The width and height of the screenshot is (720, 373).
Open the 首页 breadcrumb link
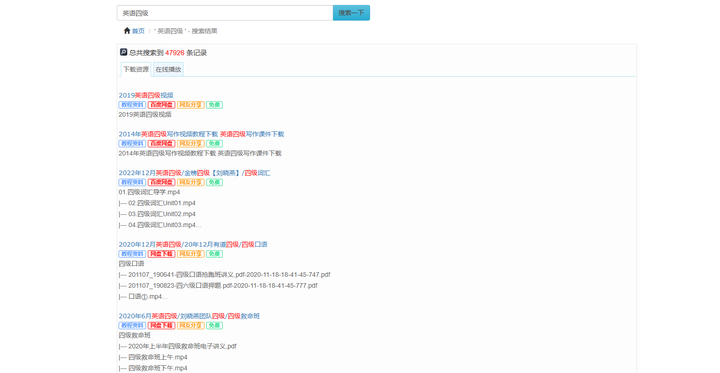138,31
